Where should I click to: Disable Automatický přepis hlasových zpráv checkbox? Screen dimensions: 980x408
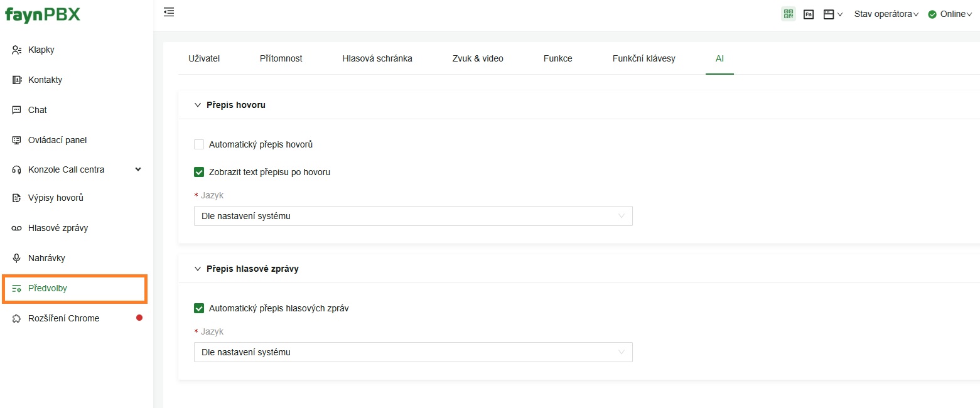point(199,308)
